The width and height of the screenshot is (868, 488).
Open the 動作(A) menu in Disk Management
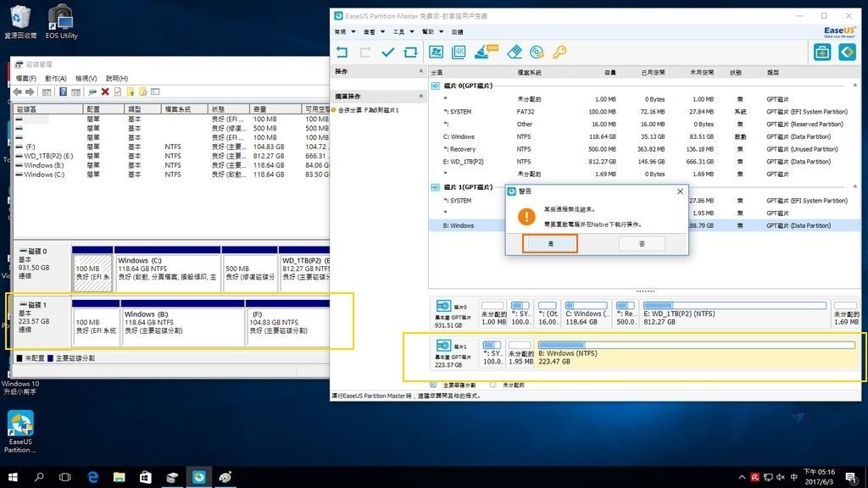click(55, 78)
